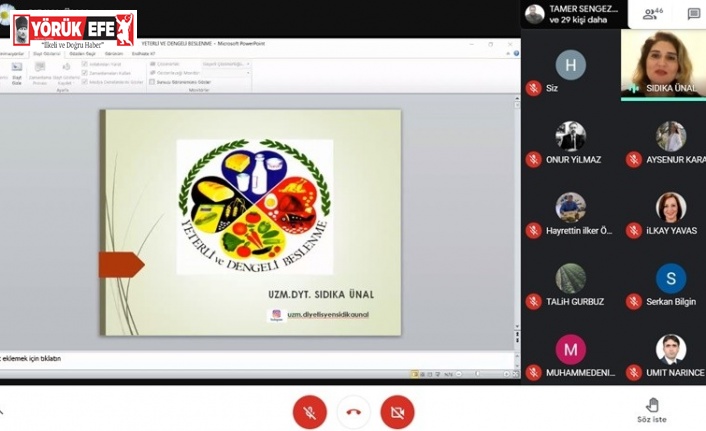Click the muted mic icon beside TALIH GURBUZ

click(x=534, y=301)
